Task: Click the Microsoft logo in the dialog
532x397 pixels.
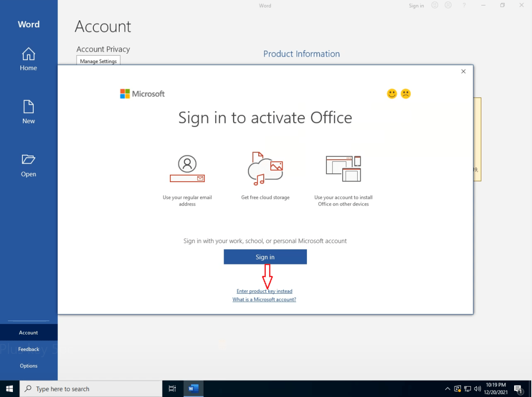Action: 143,94
